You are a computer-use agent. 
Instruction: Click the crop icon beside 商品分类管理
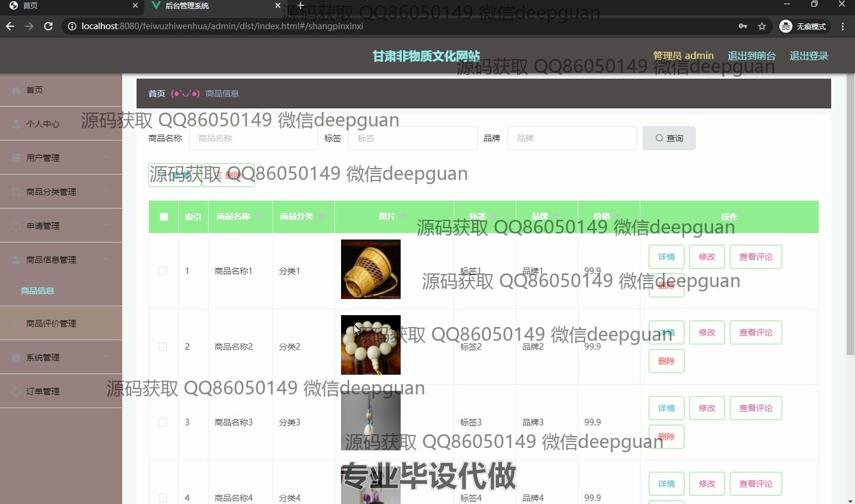[x=16, y=192]
